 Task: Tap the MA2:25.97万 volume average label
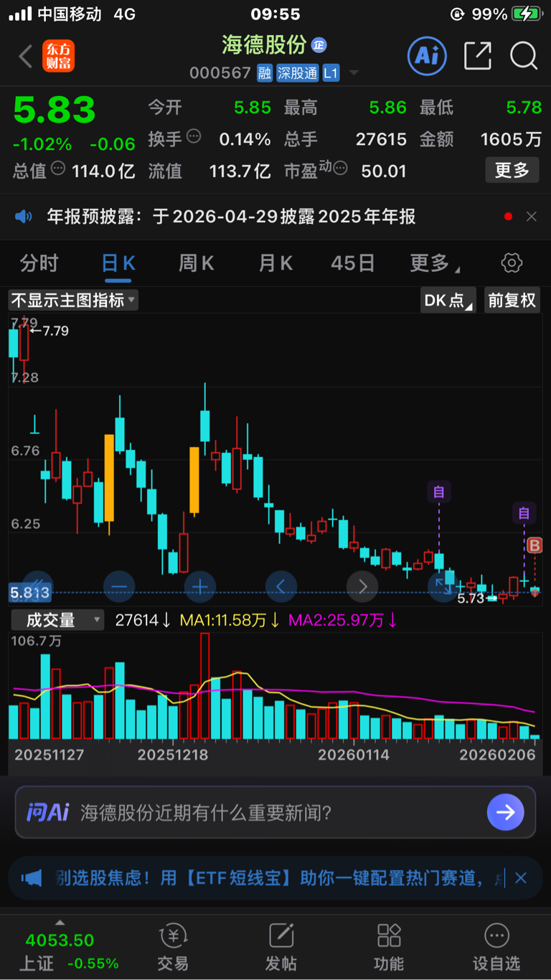[x=343, y=620]
